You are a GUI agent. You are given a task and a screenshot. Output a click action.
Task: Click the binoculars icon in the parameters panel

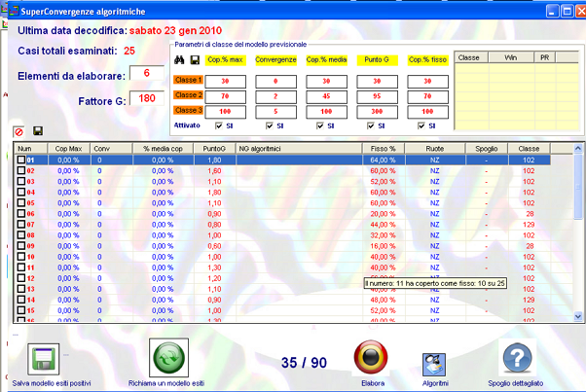coord(180,60)
